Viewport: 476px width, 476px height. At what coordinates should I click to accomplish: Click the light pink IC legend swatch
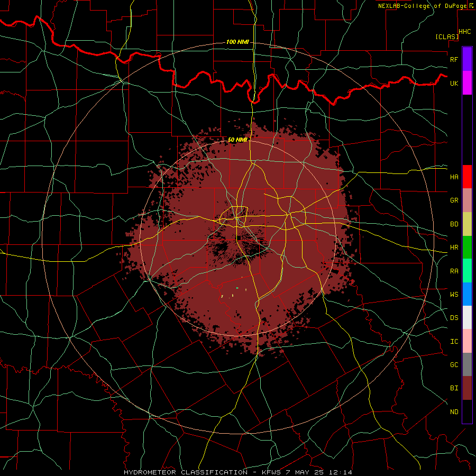point(467,341)
